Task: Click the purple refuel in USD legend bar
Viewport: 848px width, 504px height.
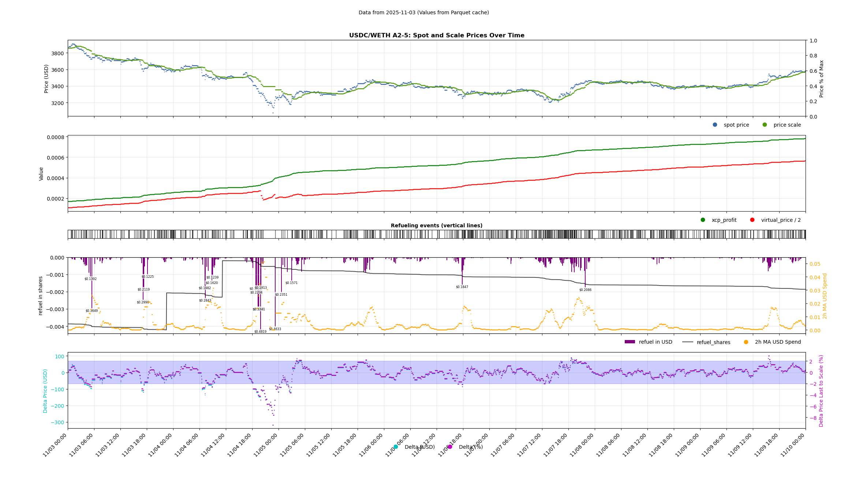Action: click(x=630, y=342)
